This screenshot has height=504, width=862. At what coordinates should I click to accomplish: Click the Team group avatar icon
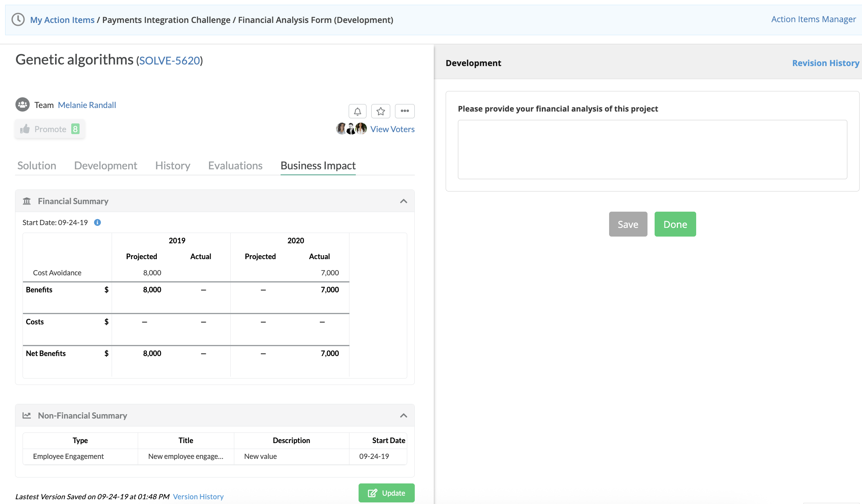click(x=23, y=105)
